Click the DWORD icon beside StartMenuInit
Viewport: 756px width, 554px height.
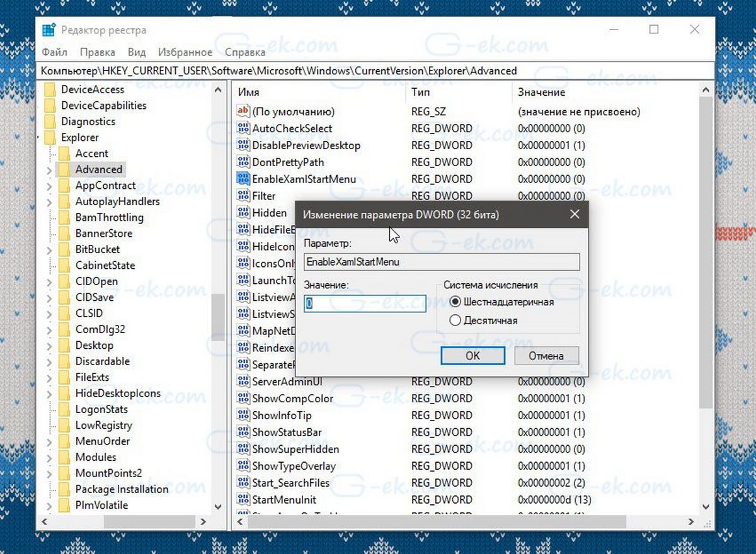(x=243, y=500)
